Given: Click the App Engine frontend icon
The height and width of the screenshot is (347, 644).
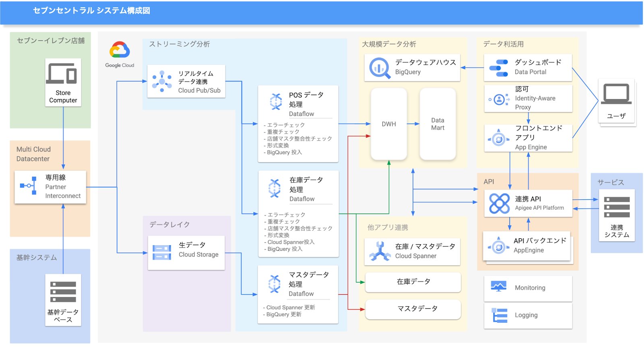Looking at the screenshot, I should 499,139.
